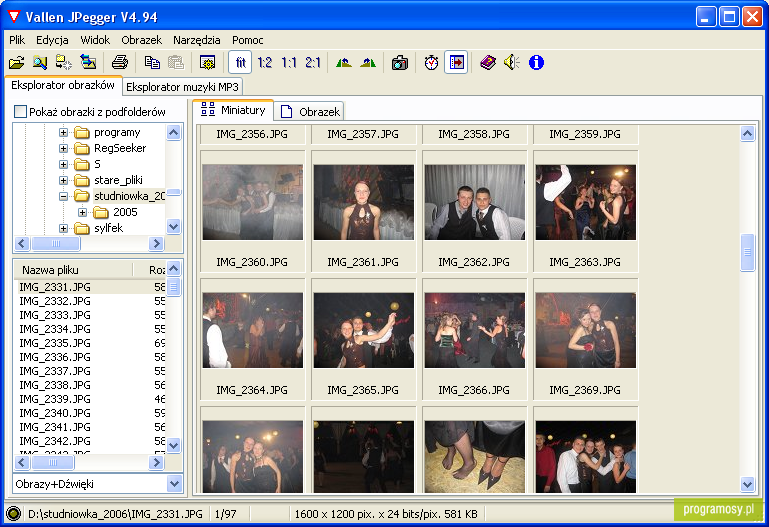Expand the sylfek folder node
769x527 pixels.
point(63,228)
